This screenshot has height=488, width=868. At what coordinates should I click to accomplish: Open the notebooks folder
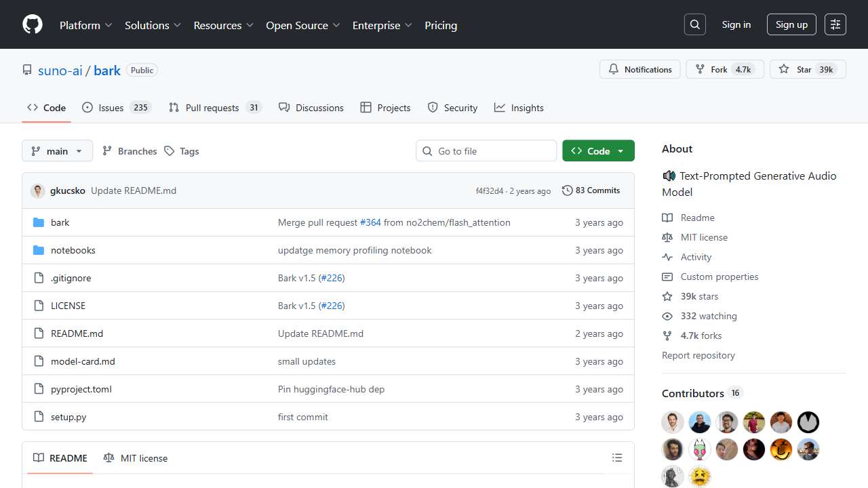tap(73, 250)
